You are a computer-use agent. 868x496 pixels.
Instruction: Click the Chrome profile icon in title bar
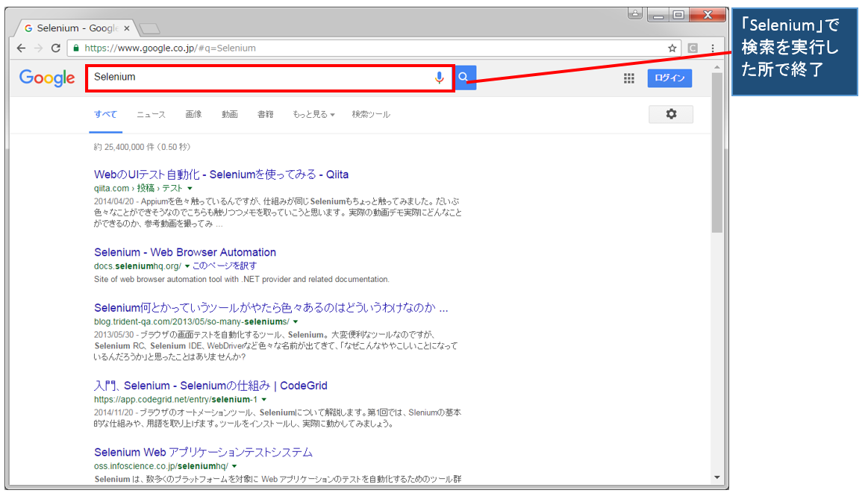(x=635, y=14)
